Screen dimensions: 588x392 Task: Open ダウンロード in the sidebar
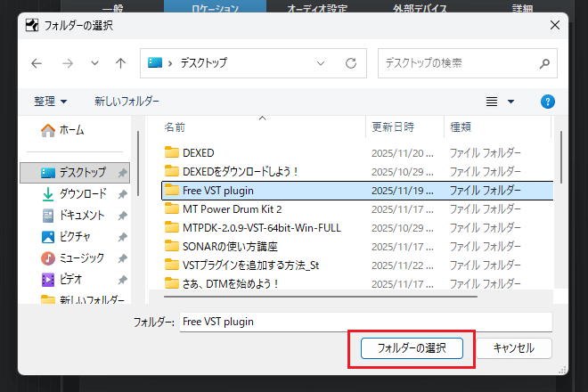click(x=82, y=193)
